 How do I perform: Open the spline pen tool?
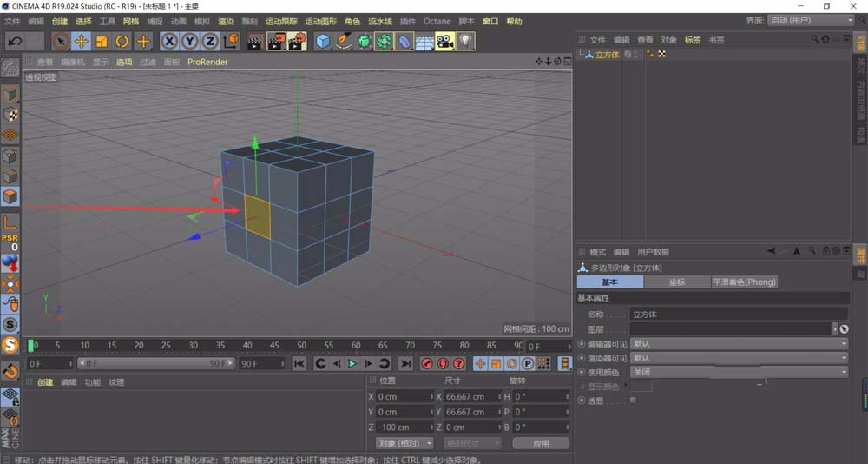pyautogui.click(x=344, y=42)
